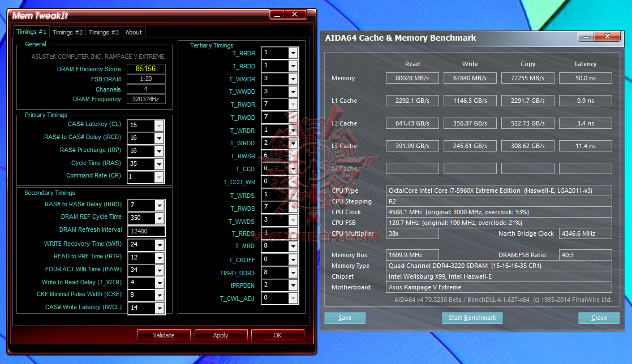Expand the T_WWDD dropdown

293,92
